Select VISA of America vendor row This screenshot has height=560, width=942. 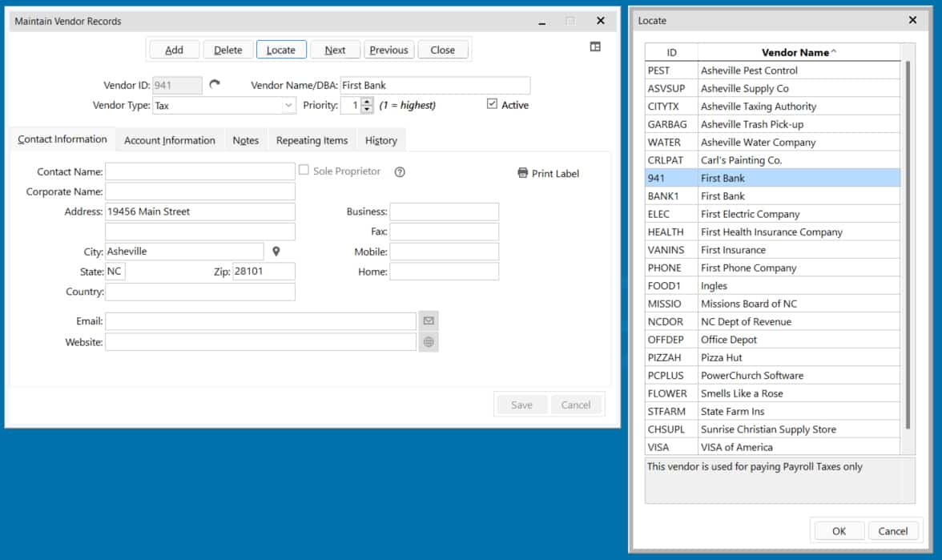(772, 447)
